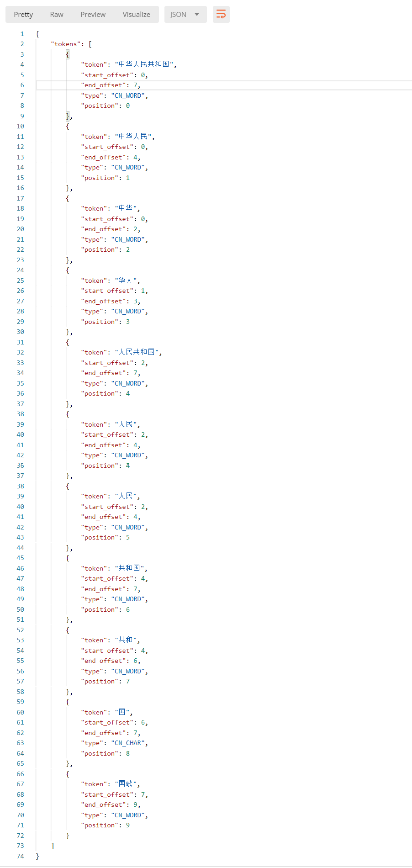Screen dimensions: 412x868
Task: Click line number 11 in the gutter
Action: pyautogui.click(x=21, y=137)
